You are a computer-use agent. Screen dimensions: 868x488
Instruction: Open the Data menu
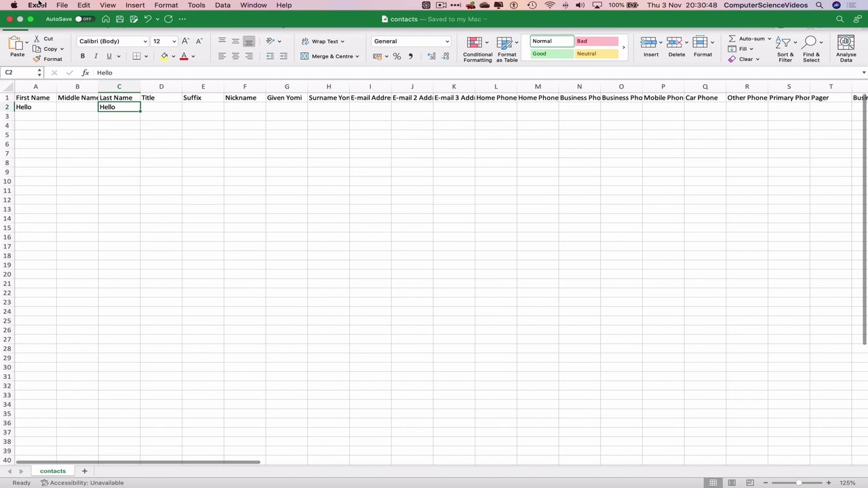[x=222, y=5]
